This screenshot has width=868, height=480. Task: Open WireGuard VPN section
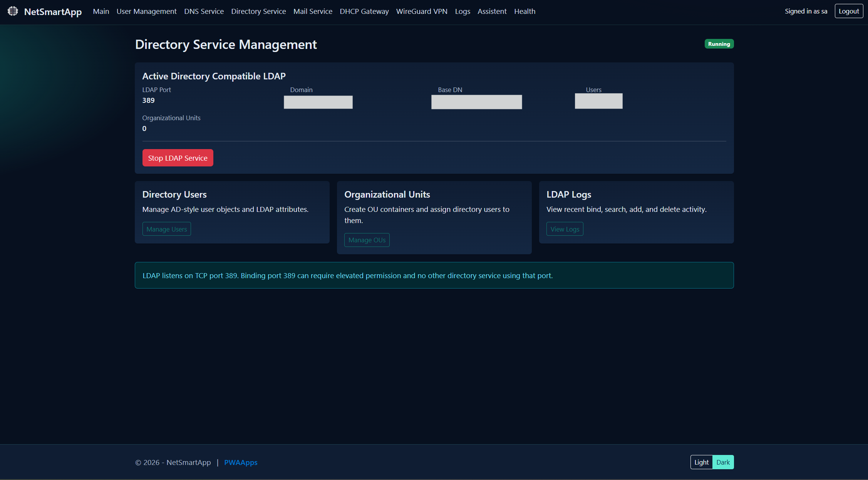pos(422,12)
